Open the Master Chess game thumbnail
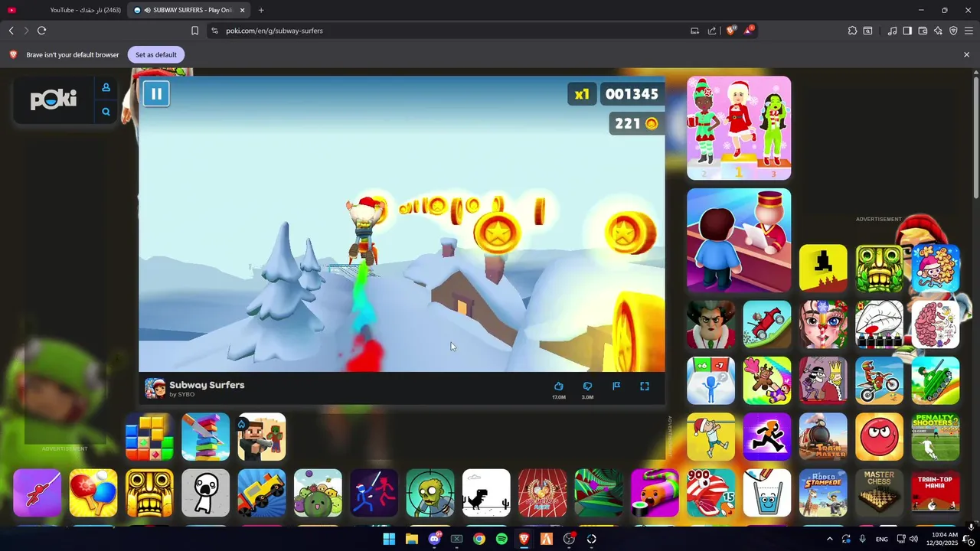This screenshot has width=980, height=551. (x=879, y=493)
